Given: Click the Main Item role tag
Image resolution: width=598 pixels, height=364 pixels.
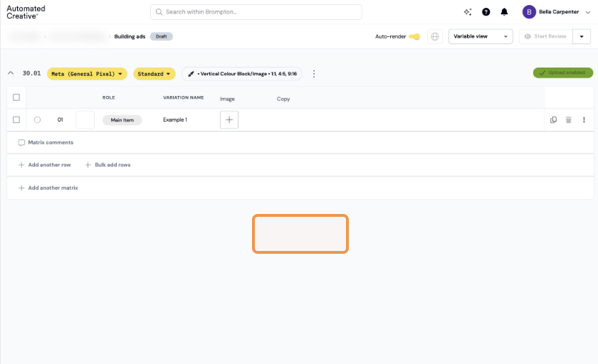Looking at the screenshot, I should pos(122,120).
